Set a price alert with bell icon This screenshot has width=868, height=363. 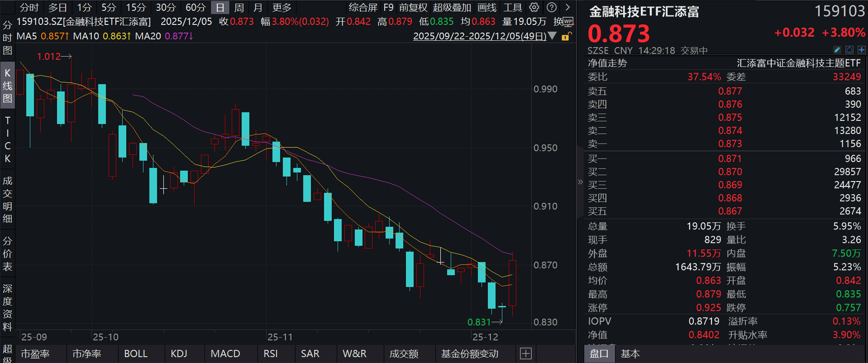(849, 50)
